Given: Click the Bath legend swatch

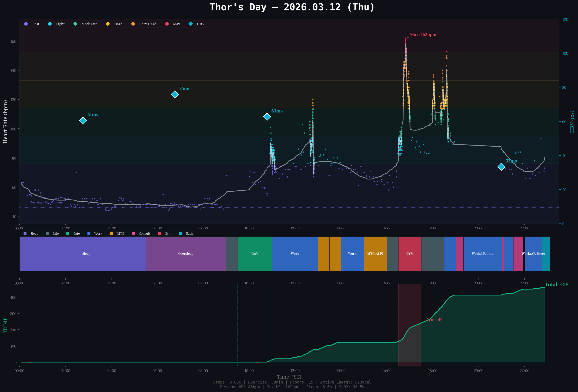Looking at the screenshot, I should coord(180,233).
